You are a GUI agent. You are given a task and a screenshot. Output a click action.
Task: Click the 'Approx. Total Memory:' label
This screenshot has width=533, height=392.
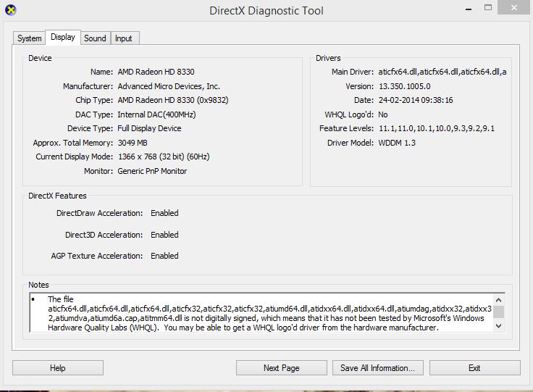click(72, 143)
